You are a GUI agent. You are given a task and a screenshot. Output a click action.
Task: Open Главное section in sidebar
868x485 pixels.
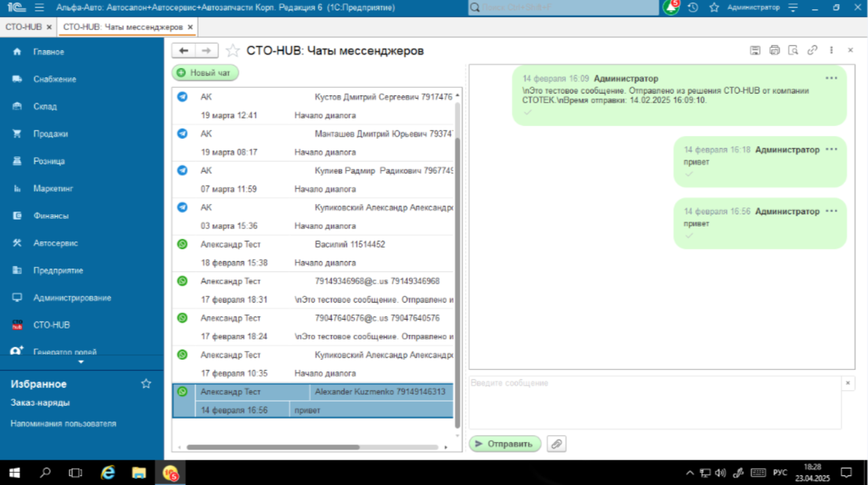coord(48,52)
